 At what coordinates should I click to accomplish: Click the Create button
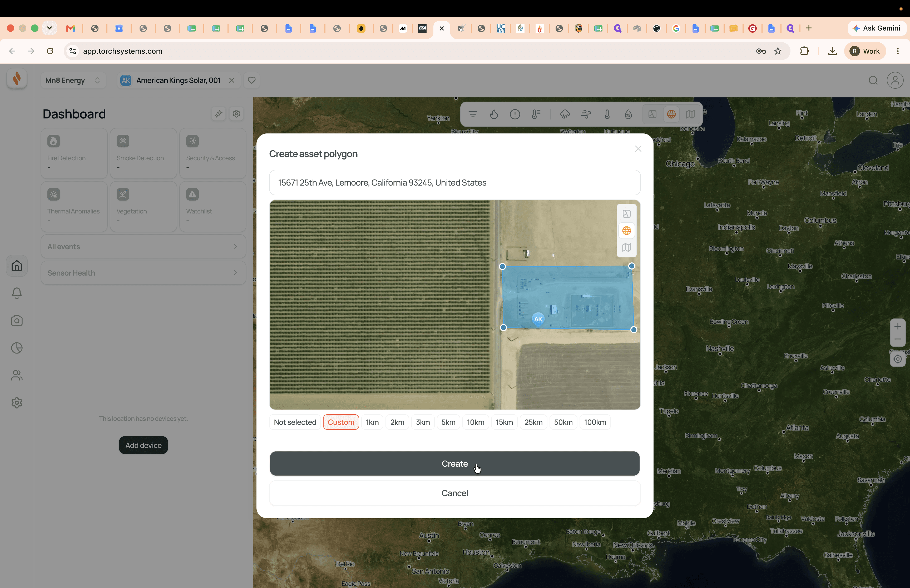click(454, 464)
